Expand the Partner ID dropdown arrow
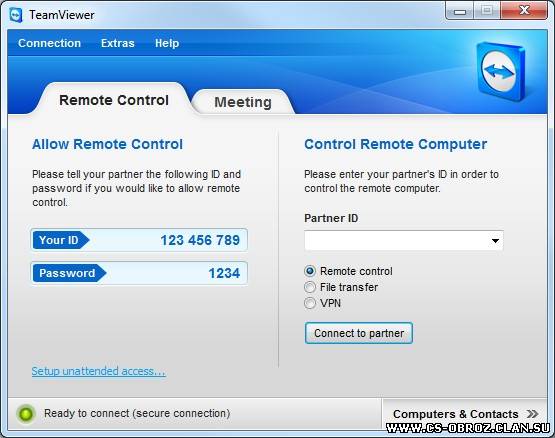This screenshot has width=555, height=438. pos(495,241)
